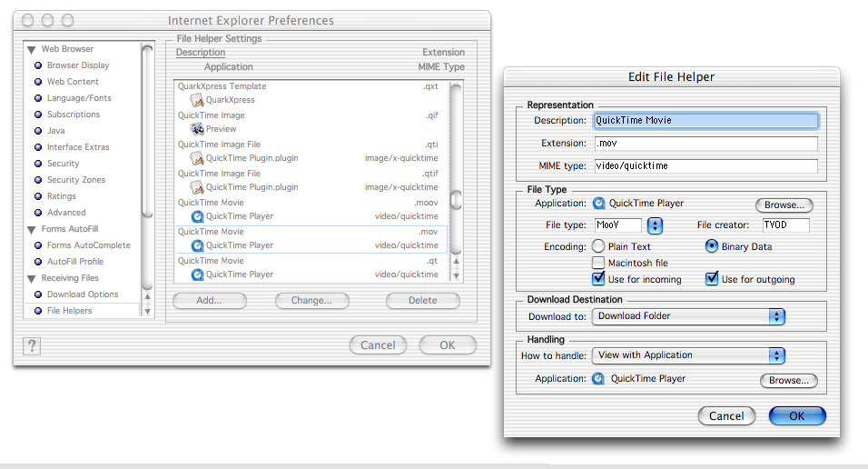Click QuickTime Player icon in Handling section
The width and height of the screenshot is (868, 469).
[x=597, y=379]
